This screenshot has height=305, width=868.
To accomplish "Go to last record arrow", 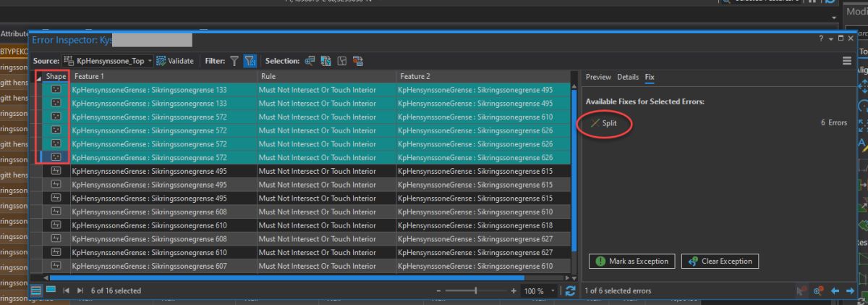I will pos(80,291).
